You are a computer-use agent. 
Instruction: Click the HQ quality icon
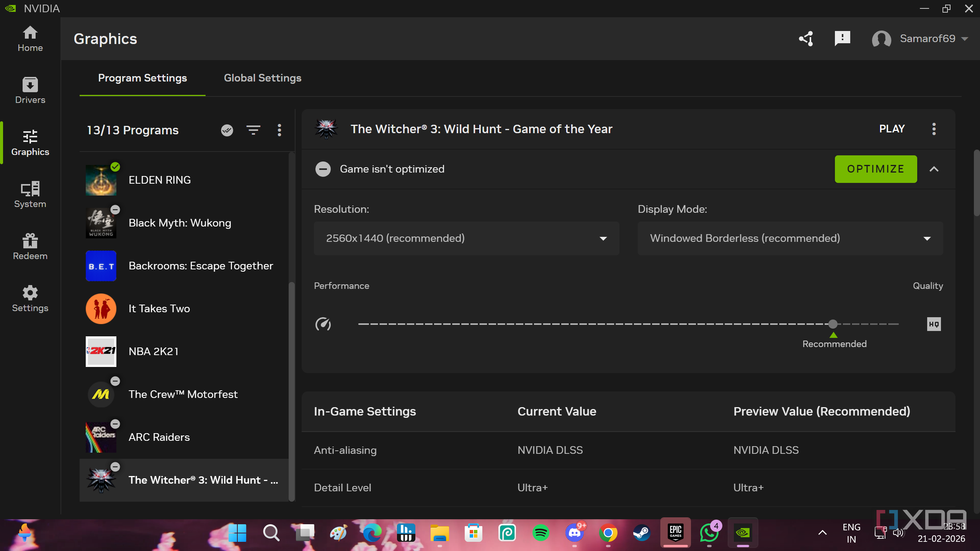pos(934,324)
